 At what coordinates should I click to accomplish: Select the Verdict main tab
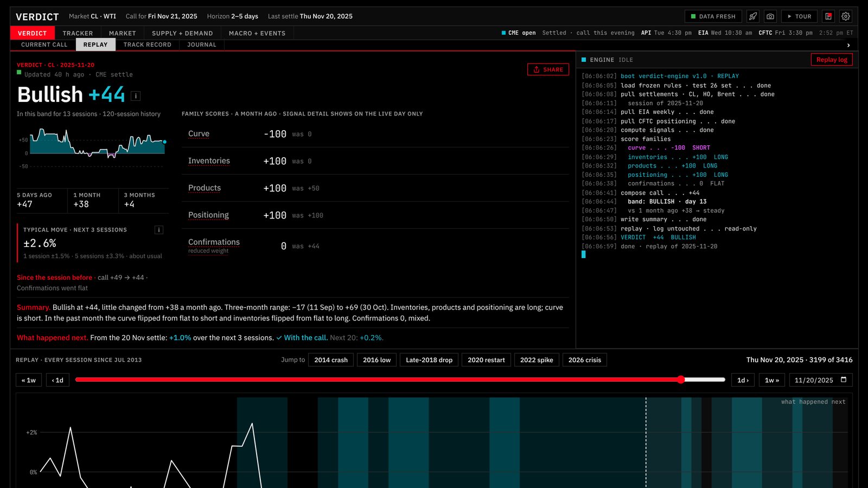[x=33, y=33]
